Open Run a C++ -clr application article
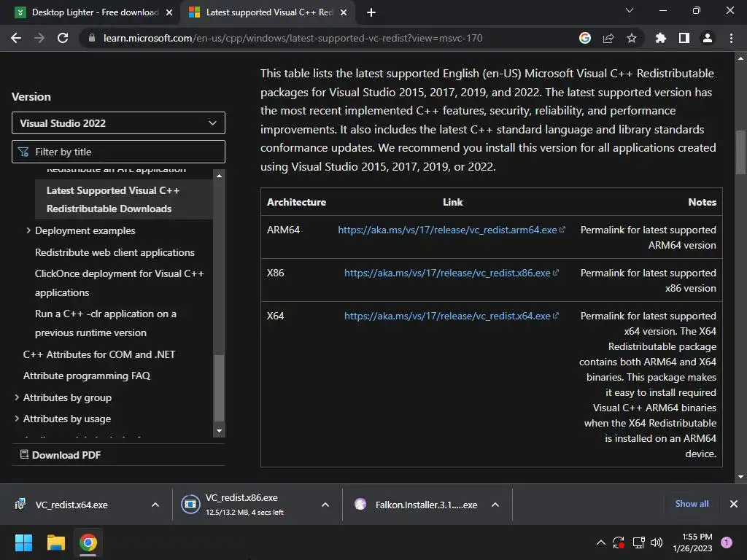 pos(105,323)
